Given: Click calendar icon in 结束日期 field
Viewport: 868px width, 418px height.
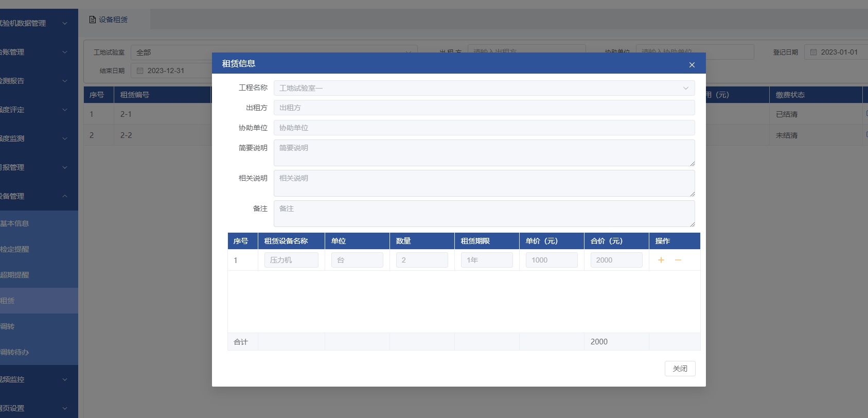Looking at the screenshot, I should click(140, 71).
